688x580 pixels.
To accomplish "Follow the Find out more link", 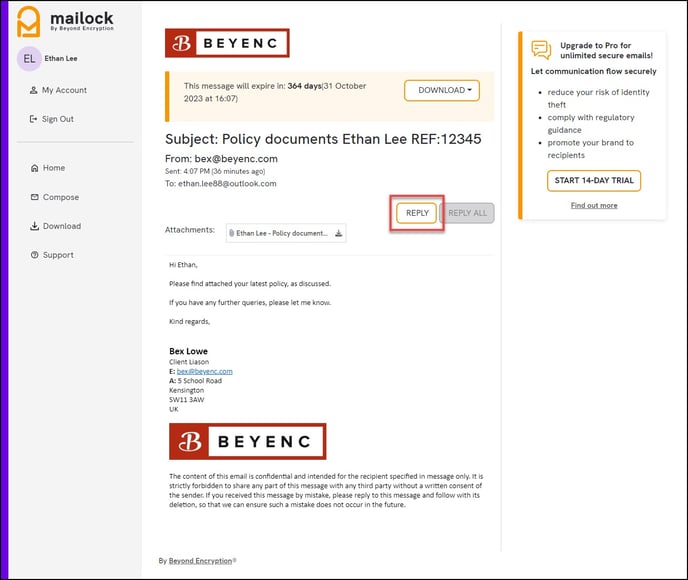I will point(594,205).
